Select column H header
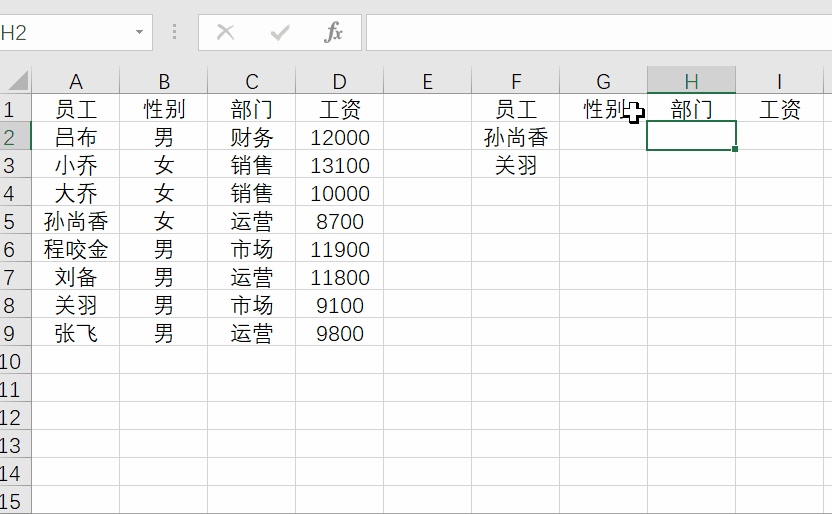 (691, 81)
